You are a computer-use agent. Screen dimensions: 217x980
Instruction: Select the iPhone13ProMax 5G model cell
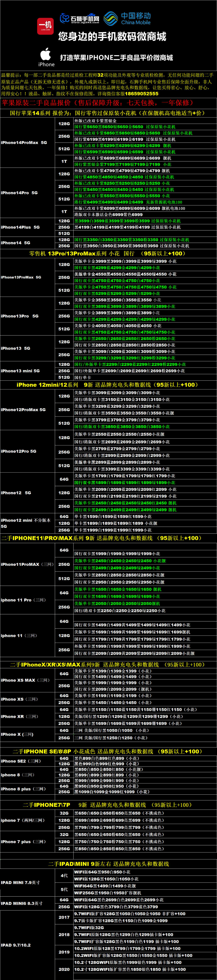[x=27, y=277]
